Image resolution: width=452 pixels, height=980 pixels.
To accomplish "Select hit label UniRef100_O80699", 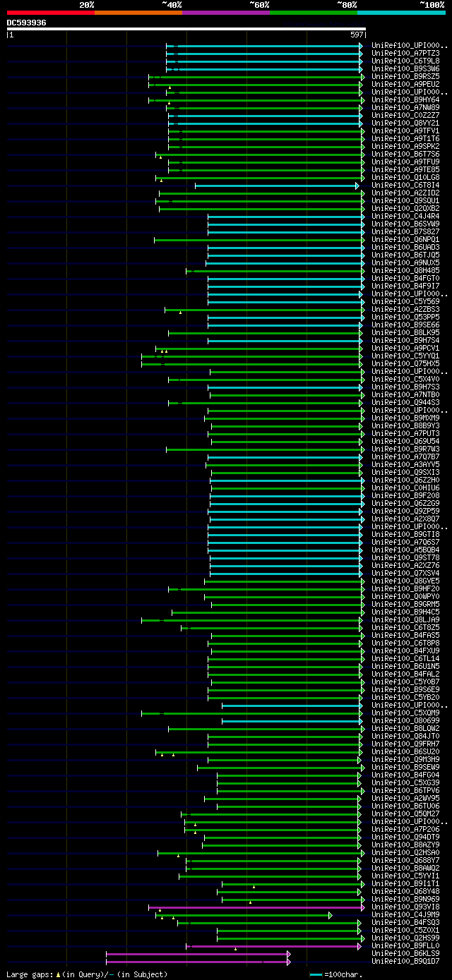I will pos(406,720).
